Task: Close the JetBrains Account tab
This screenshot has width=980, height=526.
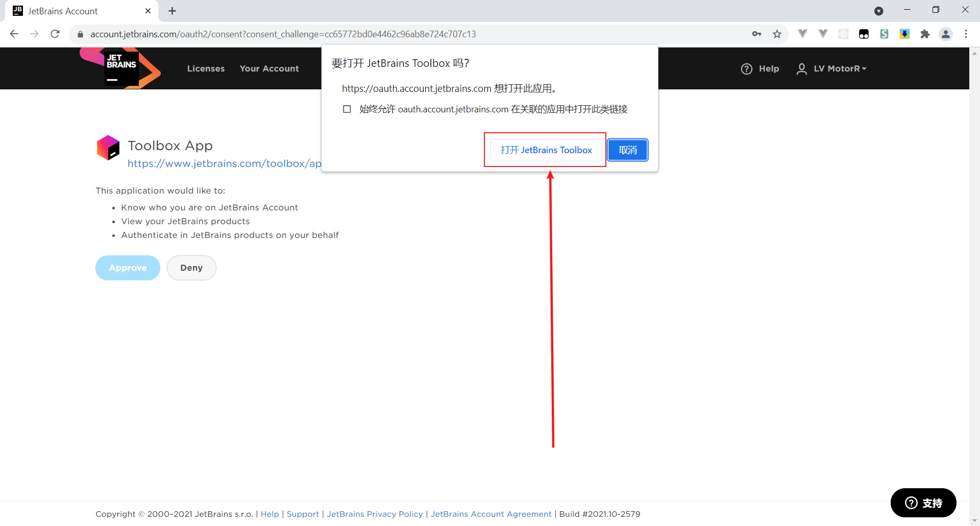Action: (x=148, y=11)
